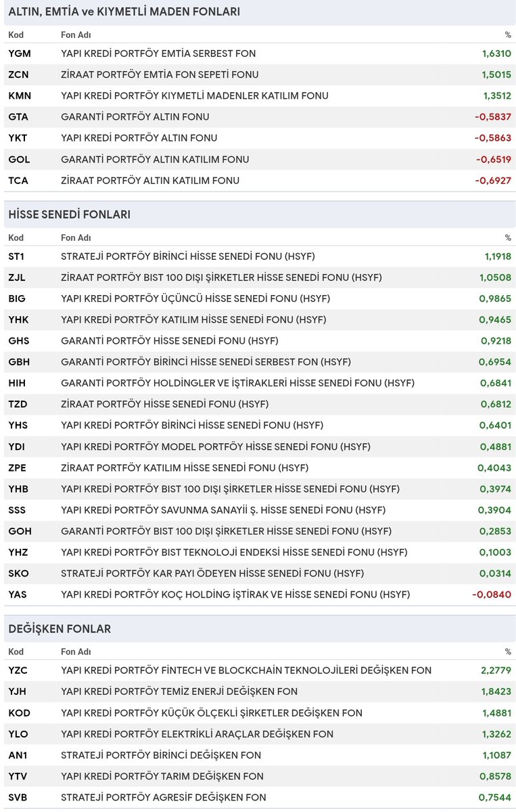This screenshot has height=812, width=516.
Task: Select YAPI KREDİ KÜÇÜK ÖLÇEKLİ ŞİRKETLER DEĞİŞKEN FON
Action: 212,713
